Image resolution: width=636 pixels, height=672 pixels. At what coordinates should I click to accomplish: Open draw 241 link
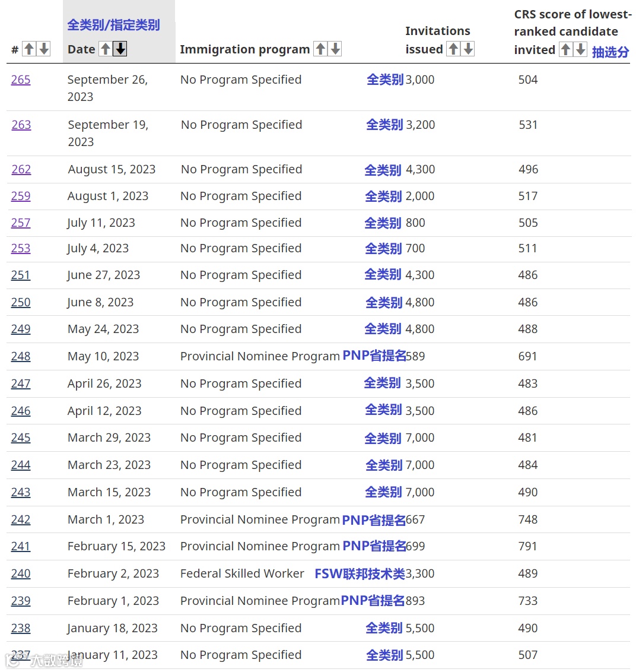(x=21, y=546)
